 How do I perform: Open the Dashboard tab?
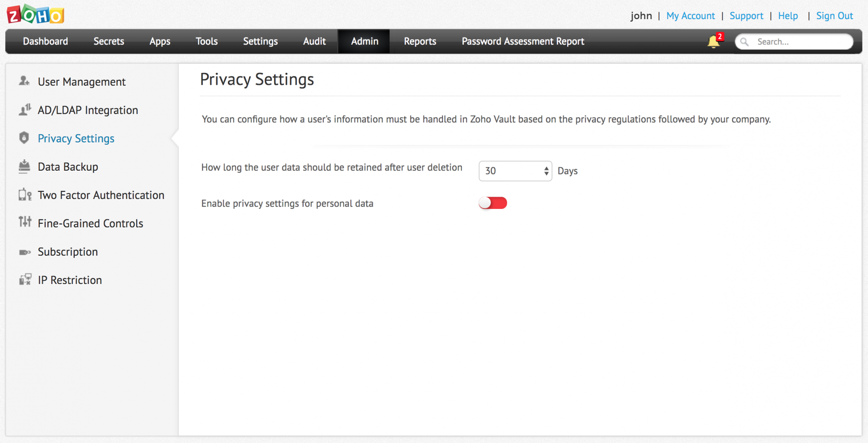46,42
